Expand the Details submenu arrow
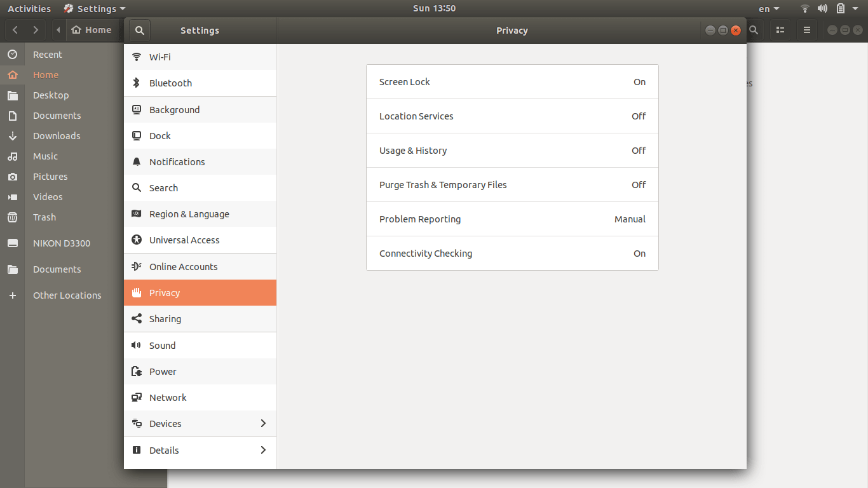Image resolution: width=868 pixels, height=488 pixels. tap(263, 451)
